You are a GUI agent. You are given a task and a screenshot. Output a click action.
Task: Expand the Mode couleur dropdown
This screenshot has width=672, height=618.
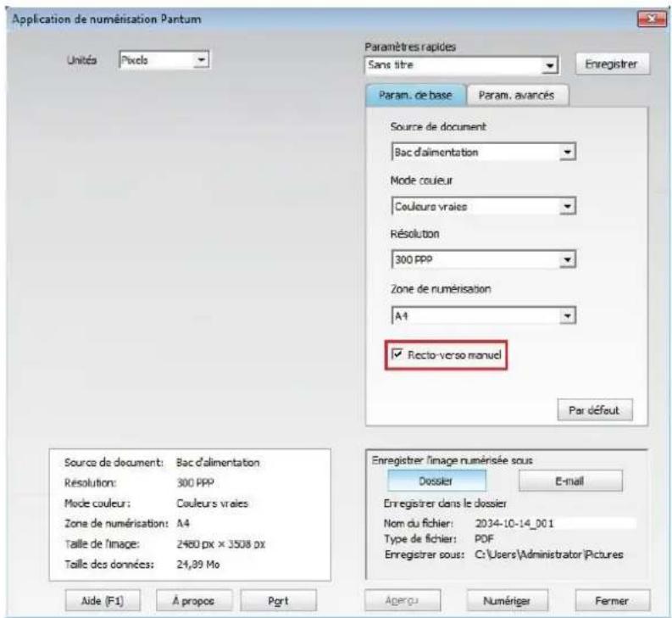pyautogui.click(x=484, y=206)
